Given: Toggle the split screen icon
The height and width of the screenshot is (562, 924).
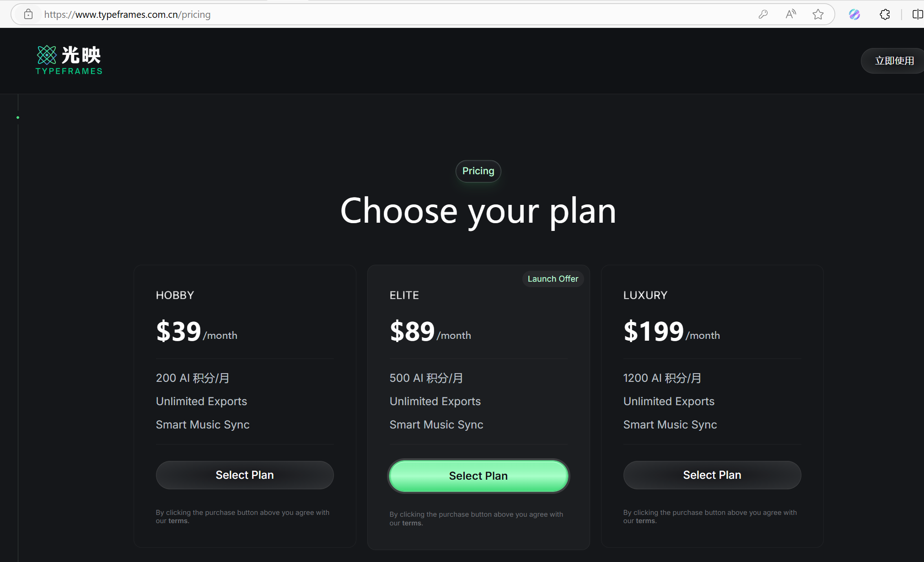Looking at the screenshot, I should (x=918, y=14).
